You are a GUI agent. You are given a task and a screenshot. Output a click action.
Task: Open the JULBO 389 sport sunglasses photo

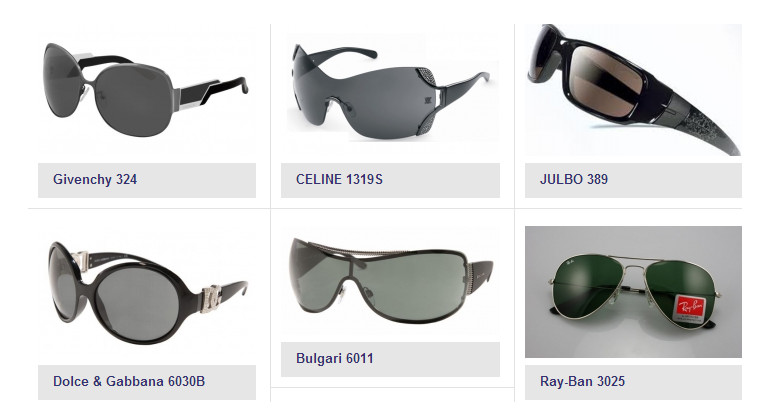[633, 90]
